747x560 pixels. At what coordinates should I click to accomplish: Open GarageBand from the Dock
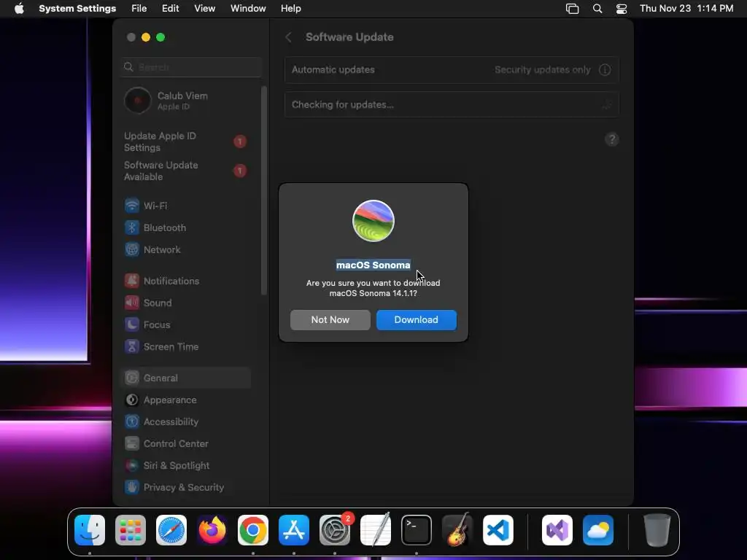[457, 530]
